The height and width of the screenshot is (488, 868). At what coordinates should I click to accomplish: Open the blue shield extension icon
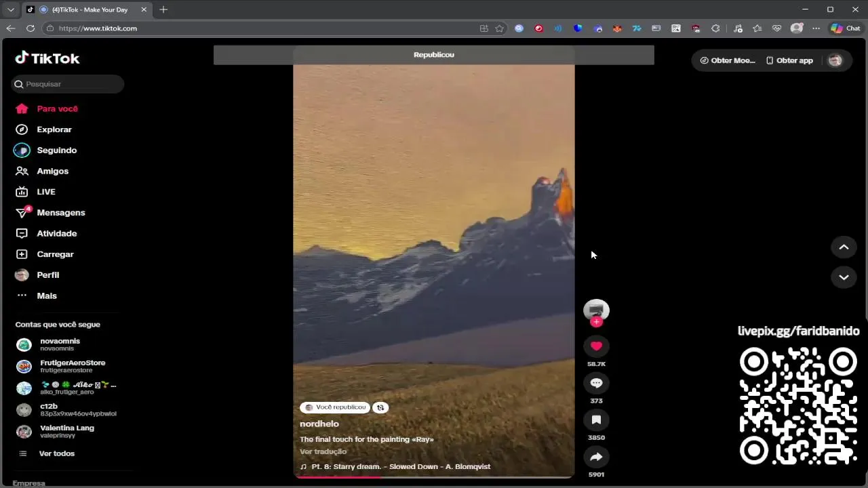point(578,28)
